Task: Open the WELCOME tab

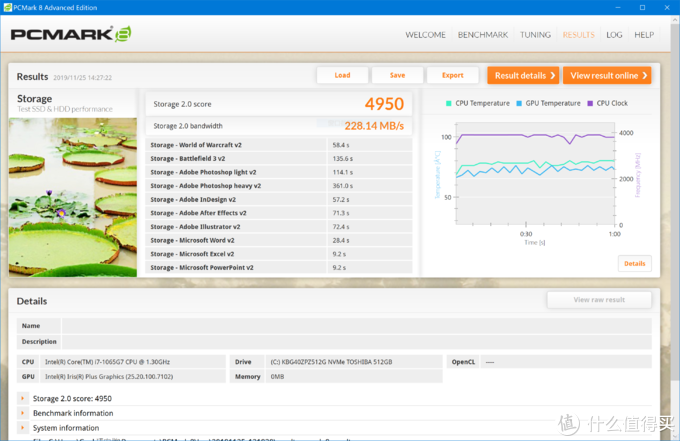Action: click(426, 35)
